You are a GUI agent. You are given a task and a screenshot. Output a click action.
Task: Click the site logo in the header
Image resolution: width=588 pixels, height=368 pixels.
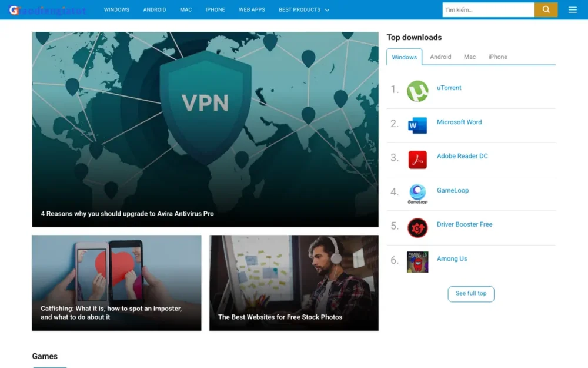tap(48, 10)
